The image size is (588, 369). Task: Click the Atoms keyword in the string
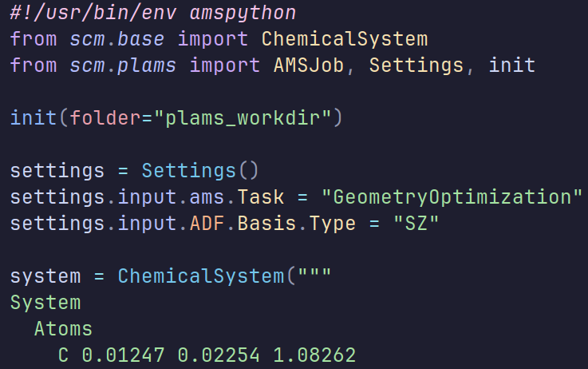click(x=63, y=328)
